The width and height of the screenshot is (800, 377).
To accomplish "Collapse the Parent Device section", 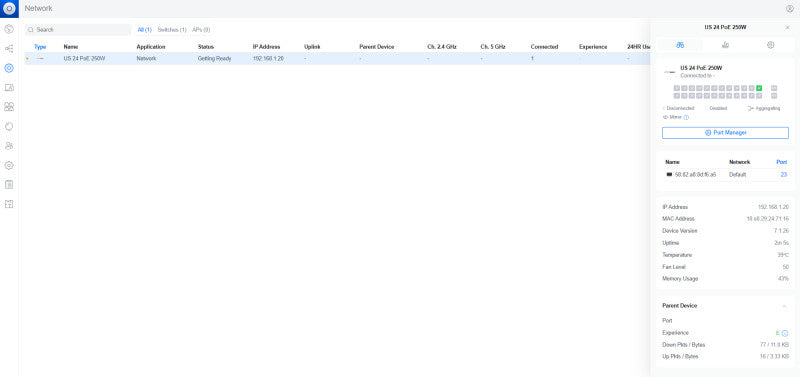I will [x=784, y=306].
